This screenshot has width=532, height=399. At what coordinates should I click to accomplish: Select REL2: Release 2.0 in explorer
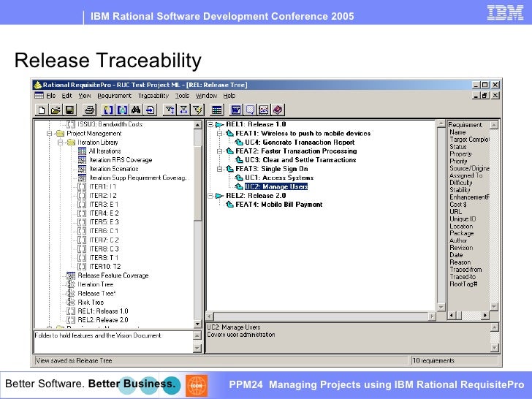(x=103, y=319)
